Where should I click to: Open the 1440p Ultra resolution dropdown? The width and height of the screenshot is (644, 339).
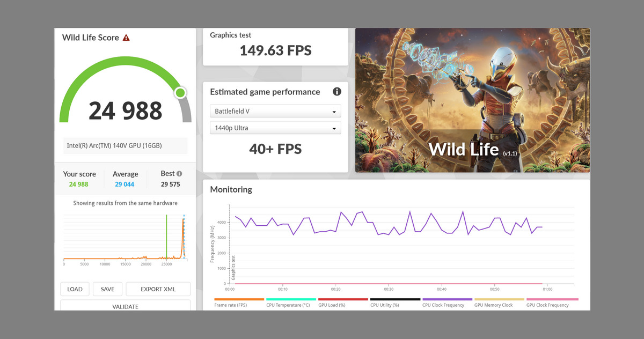(275, 128)
